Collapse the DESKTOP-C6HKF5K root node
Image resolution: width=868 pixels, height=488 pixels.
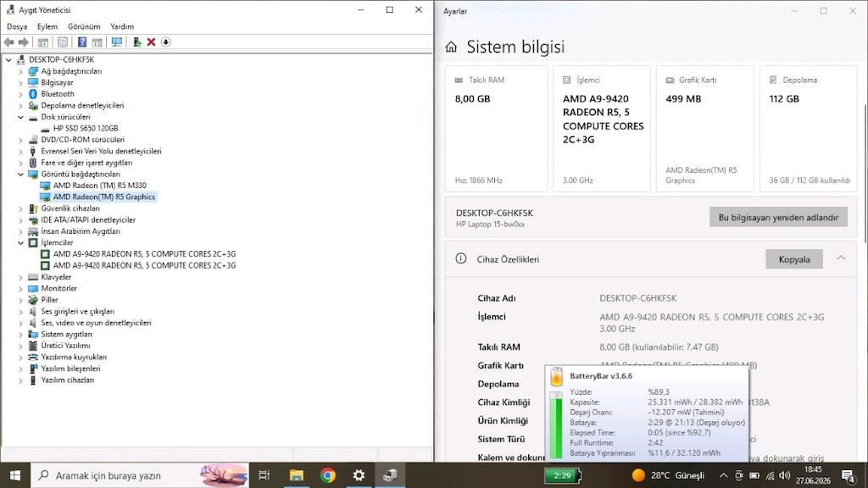coord(8,60)
